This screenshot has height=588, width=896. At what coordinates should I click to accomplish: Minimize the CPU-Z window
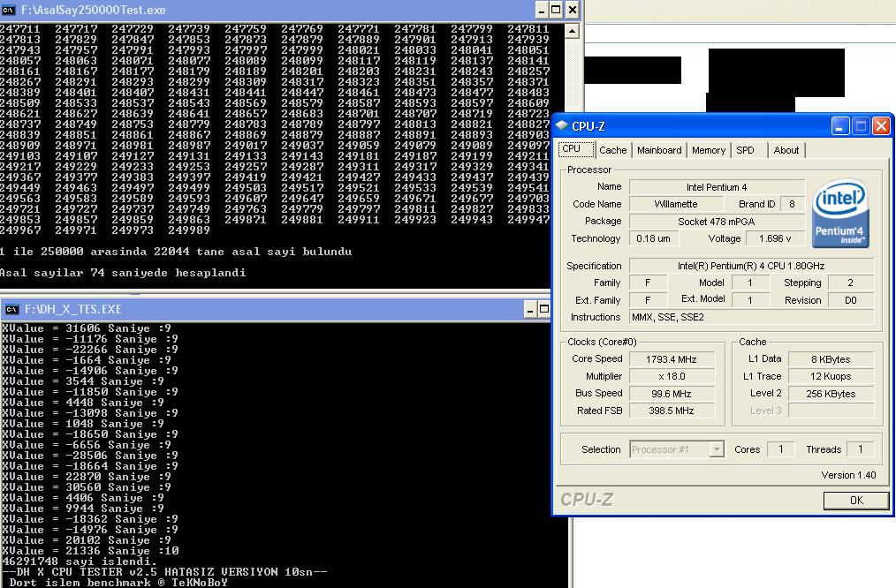(839, 125)
